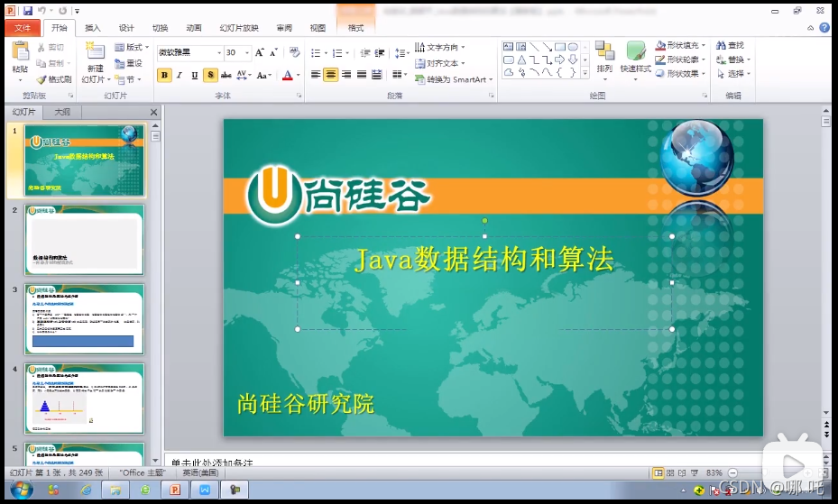Click the Arrange (排列) icon
The image size is (838, 504).
tap(604, 51)
